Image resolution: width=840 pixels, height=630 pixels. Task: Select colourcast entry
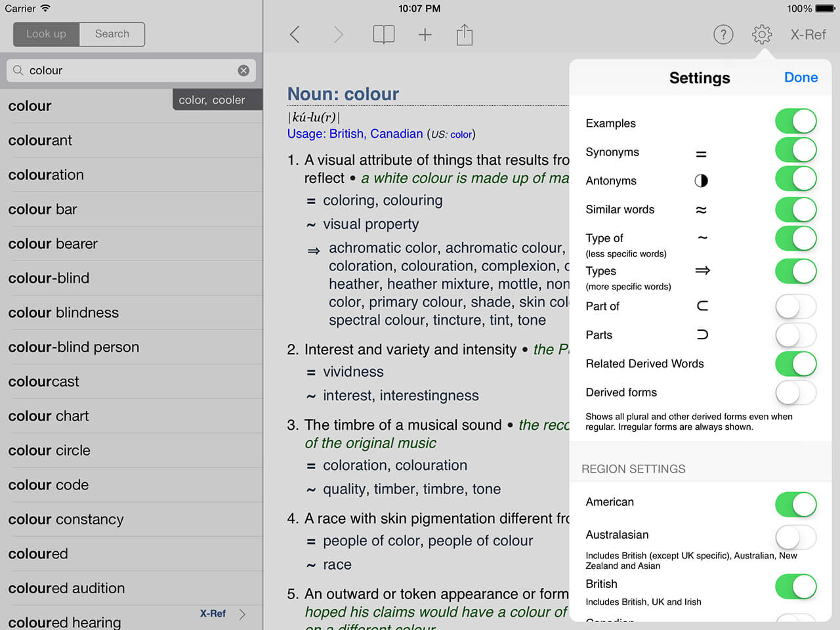click(131, 381)
